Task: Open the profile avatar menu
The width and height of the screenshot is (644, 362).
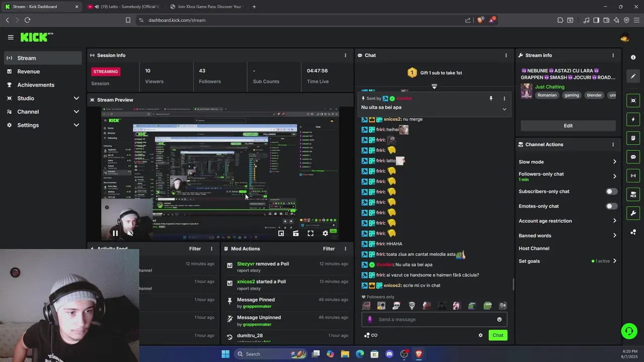Action: tap(625, 38)
